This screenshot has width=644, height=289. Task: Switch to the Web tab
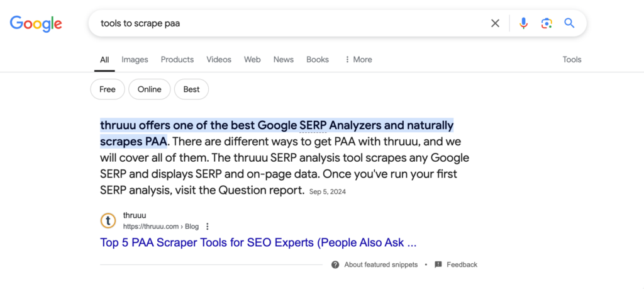(252, 60)
